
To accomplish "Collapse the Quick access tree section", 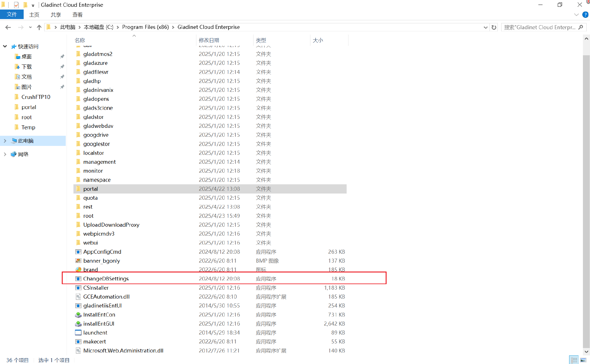I will (5, 46).
